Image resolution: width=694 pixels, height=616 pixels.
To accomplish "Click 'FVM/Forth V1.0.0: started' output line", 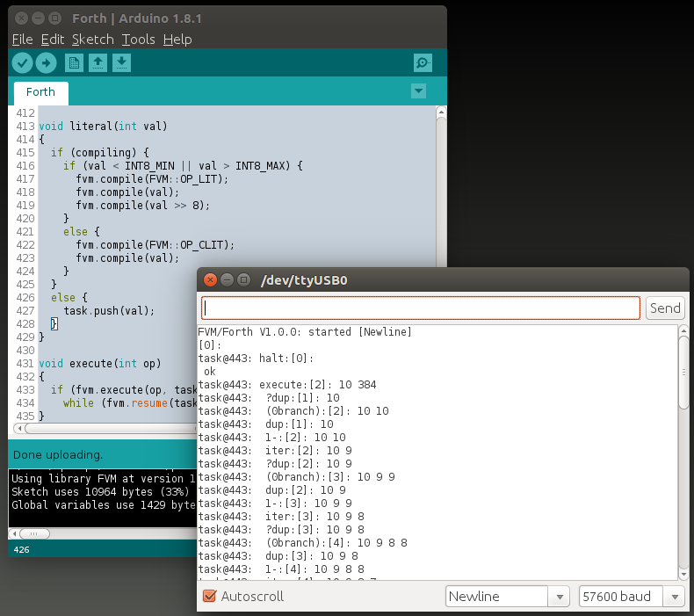I will tap(305, 332).
